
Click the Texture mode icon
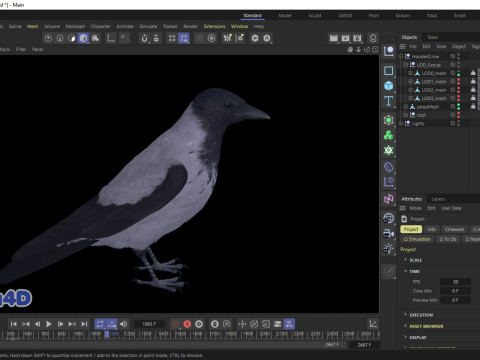tap(95, 38)
